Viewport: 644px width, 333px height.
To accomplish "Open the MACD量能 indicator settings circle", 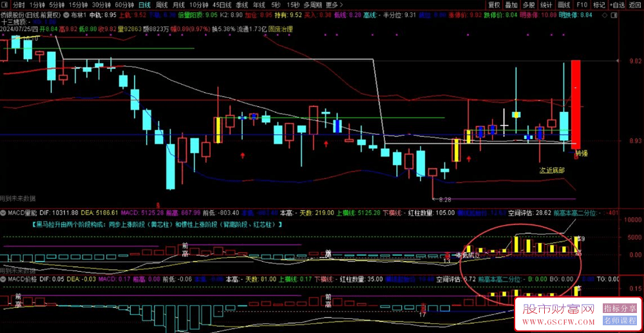I will tap(3, 213).
